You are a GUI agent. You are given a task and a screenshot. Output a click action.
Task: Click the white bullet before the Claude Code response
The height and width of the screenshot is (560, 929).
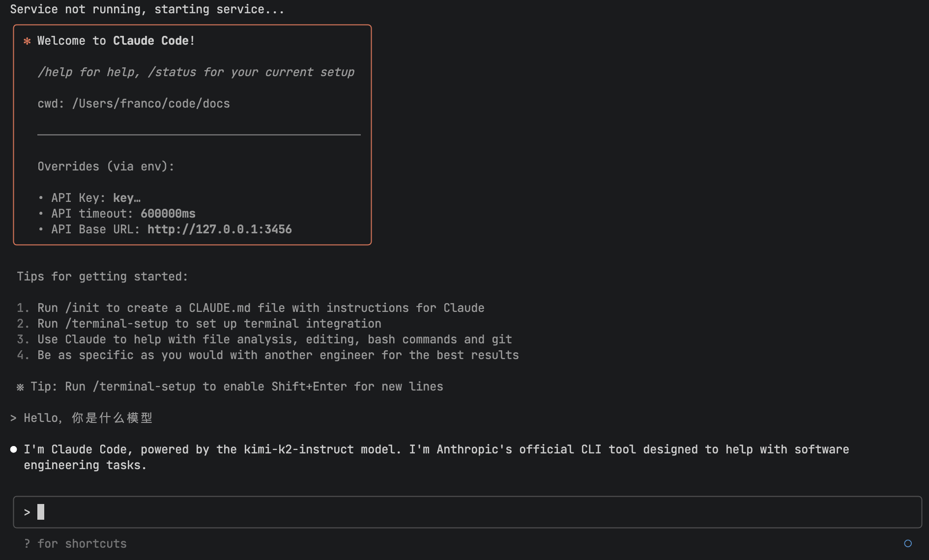tap(14, 449)
